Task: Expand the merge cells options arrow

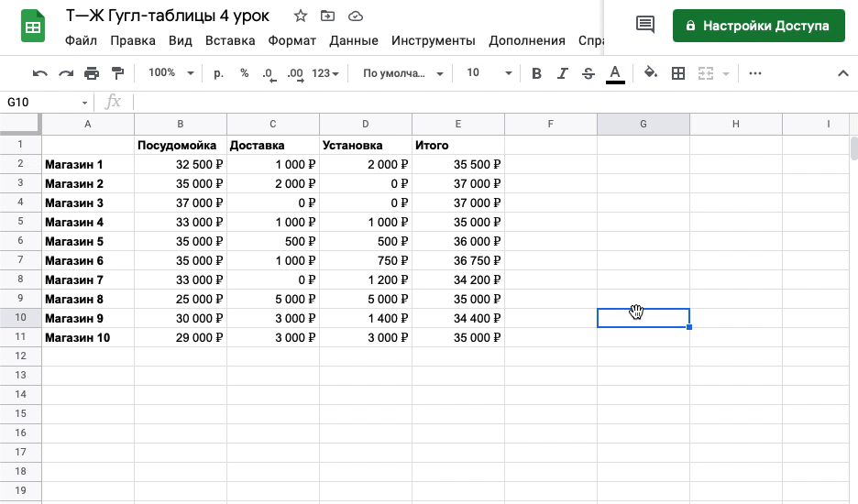Action: point(726,73)
